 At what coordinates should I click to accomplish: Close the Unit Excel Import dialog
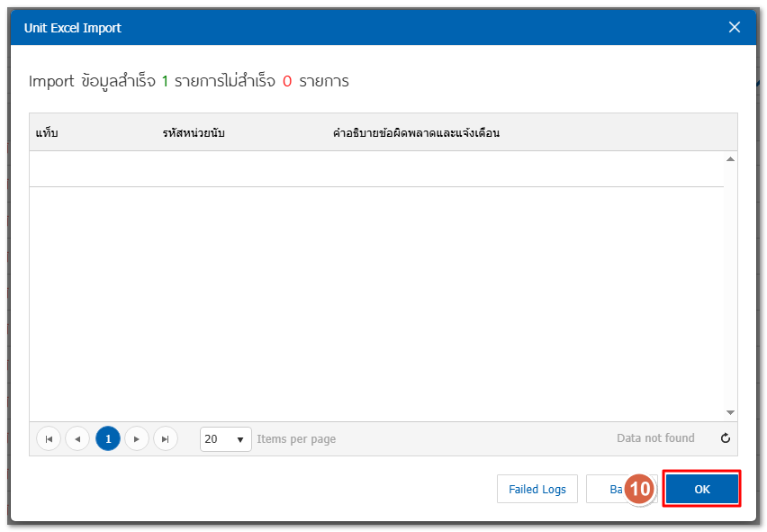coord(735,27)
